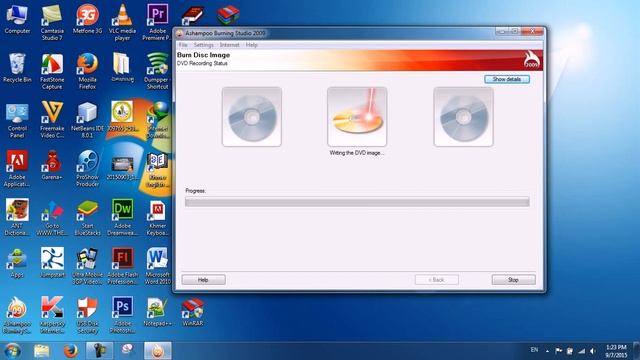The height and width of the screenshot is (360, 640).
Task: Click the burning progress bar
Action: point(357,202)
